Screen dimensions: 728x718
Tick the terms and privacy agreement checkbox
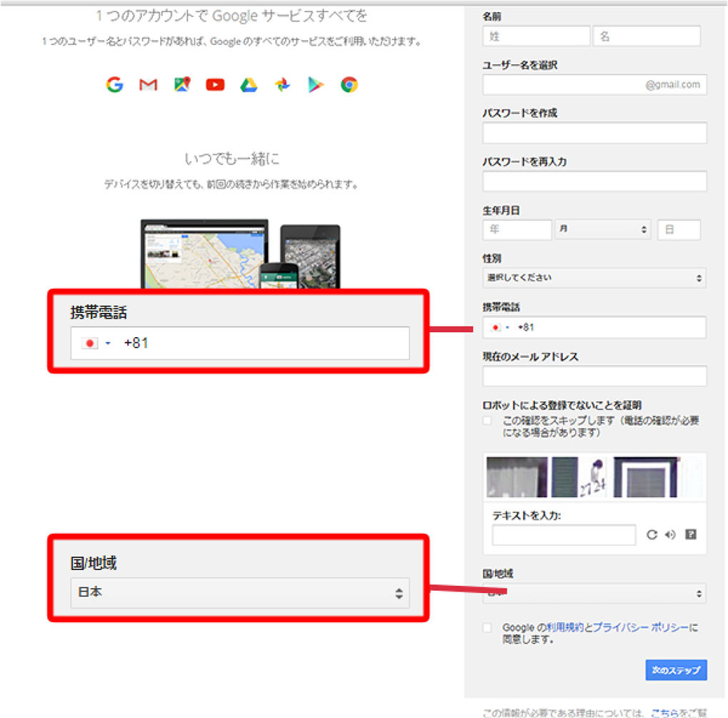tap(488, 627)
